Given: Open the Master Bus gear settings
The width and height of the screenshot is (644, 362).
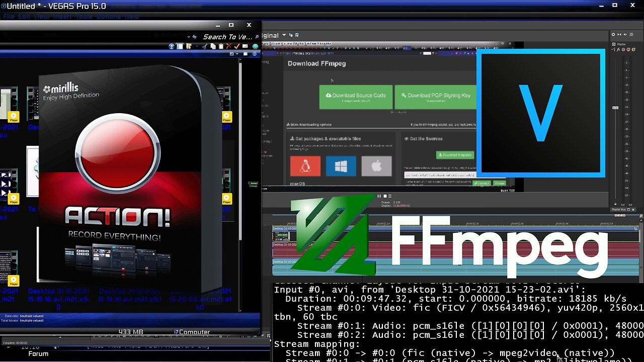Looking at the screenshot, I should click(x=613, y=34).
